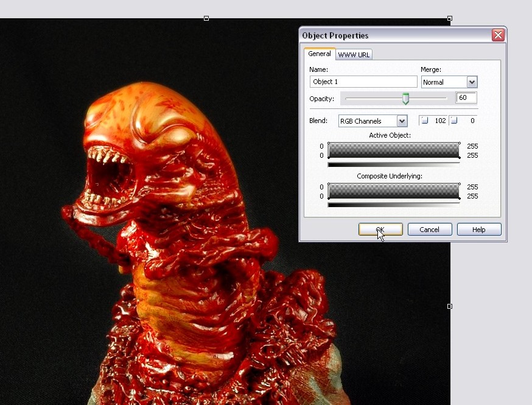Screen dimensions: 532x405
Task: Click the Composite Underlying upper-right range node
Action: click(x=460, y=184)
